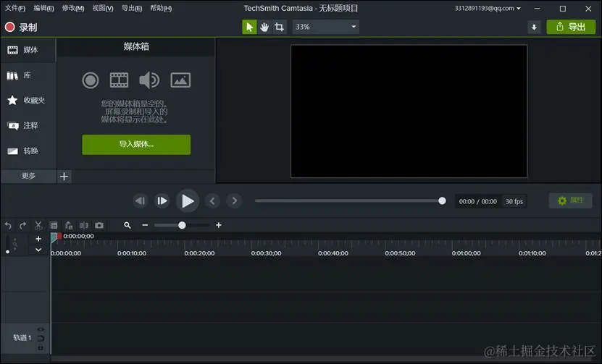
Task: Start recording with the 录制 button
Action: [21, 27]
